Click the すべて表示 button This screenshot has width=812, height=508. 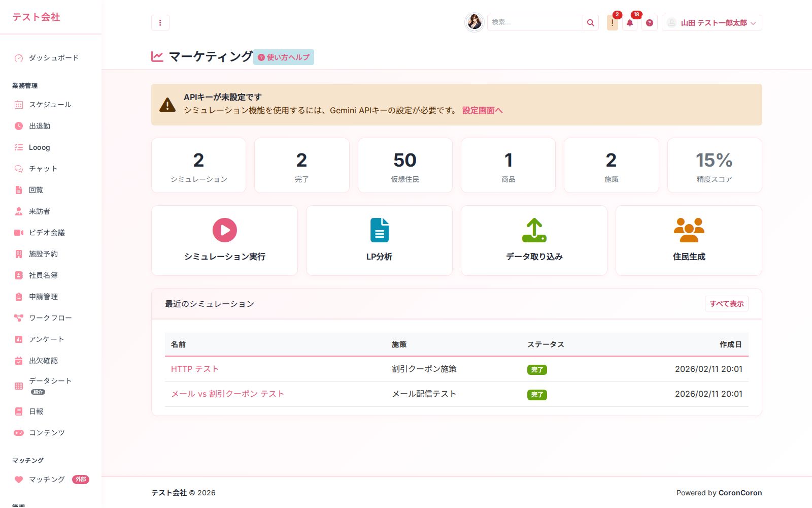click(727, 304)
